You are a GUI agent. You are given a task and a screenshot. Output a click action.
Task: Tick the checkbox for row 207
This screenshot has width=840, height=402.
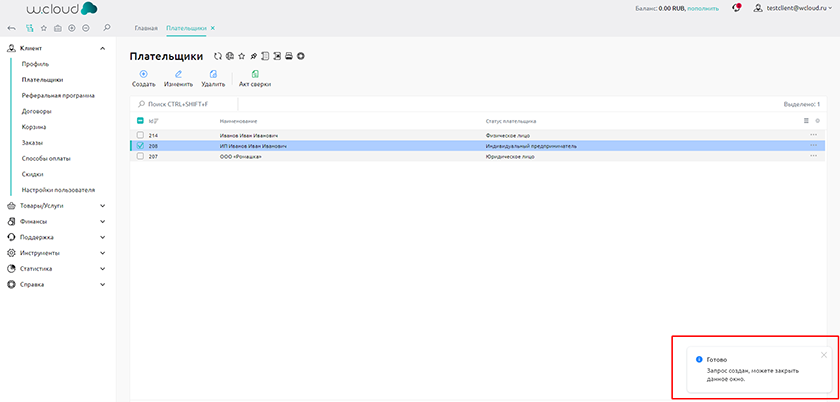point(140,157)
